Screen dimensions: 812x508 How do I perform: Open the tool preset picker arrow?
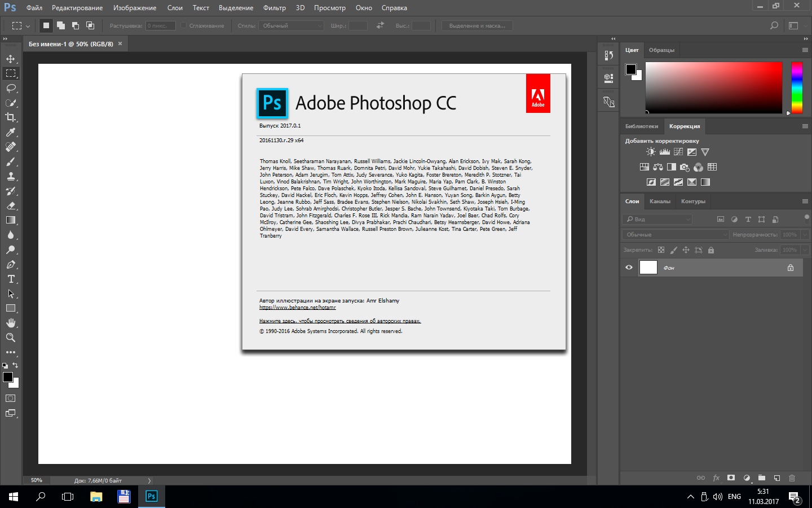pyautogui.click(x=28, y=25)
